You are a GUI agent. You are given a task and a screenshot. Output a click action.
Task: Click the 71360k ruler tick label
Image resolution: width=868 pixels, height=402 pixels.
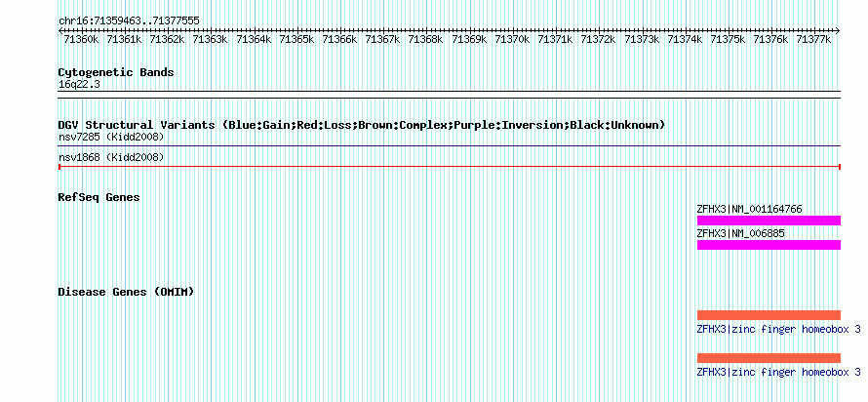tap(81, 39)
